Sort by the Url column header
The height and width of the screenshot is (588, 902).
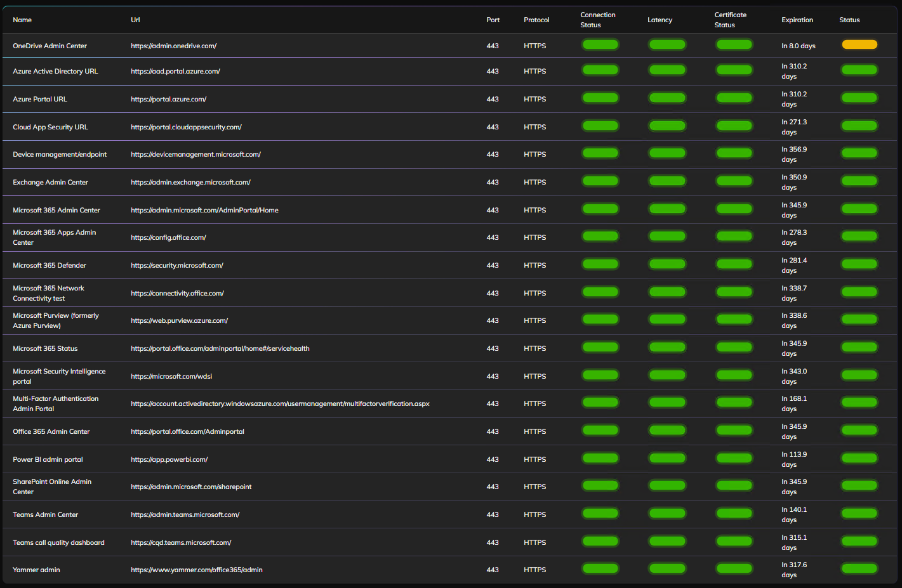pos(135,20)
